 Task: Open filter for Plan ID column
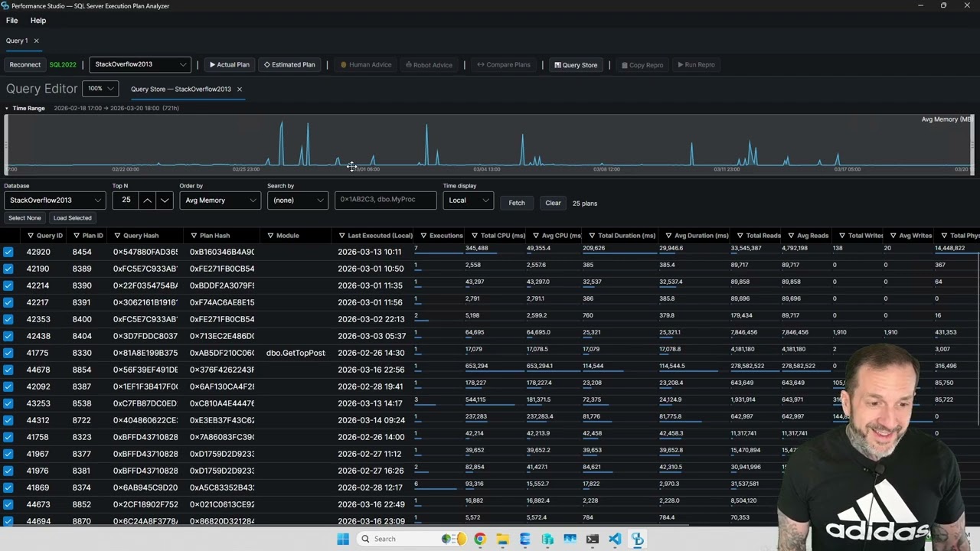(x=77, y=236)
